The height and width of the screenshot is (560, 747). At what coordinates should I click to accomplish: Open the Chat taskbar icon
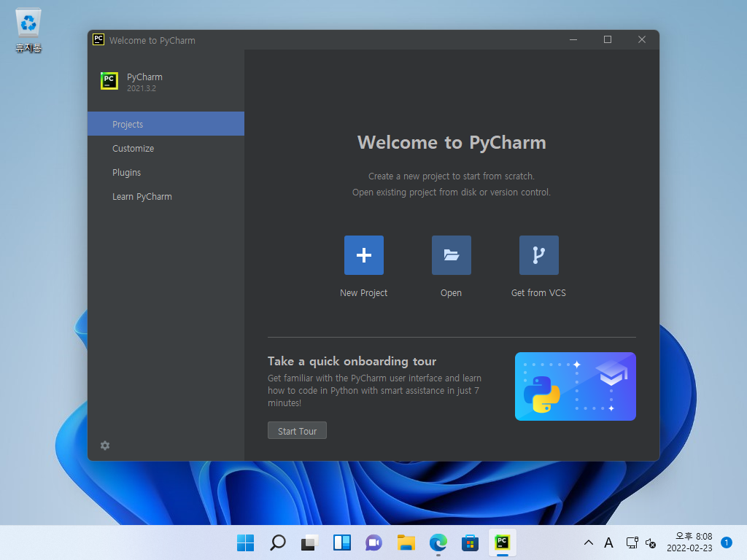(x=374, y=542)
